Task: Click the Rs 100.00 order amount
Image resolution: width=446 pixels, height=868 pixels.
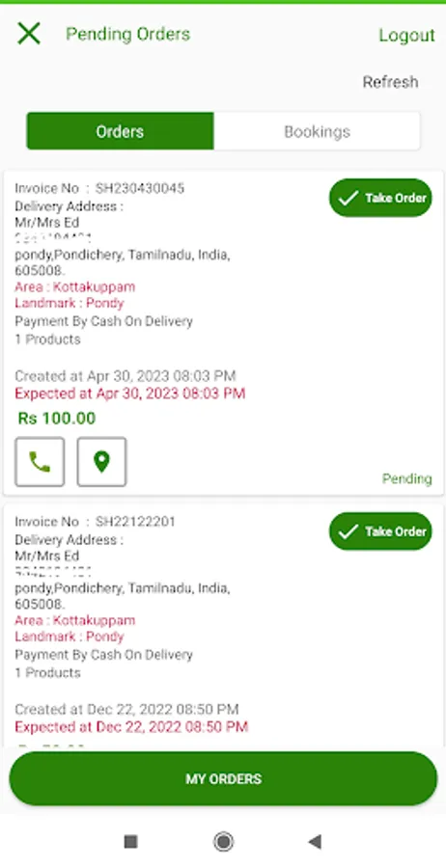Action: click(x=57, y=418)
